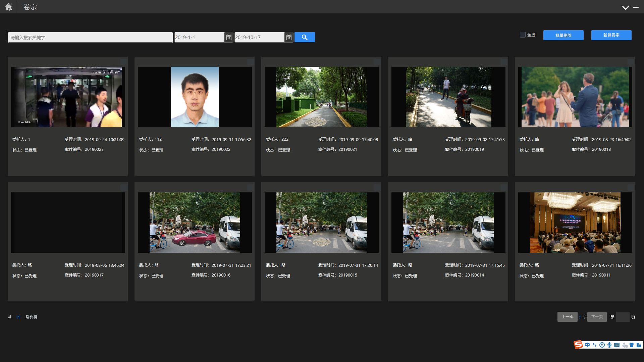644x362 pixels.
Task: Click total records count 19
Action: coord(18,317)
